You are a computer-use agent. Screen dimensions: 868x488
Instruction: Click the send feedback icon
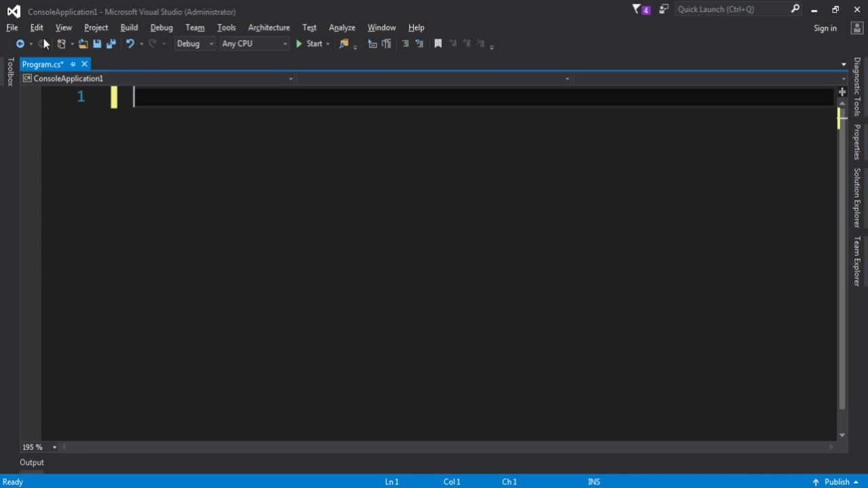(664, 9)
